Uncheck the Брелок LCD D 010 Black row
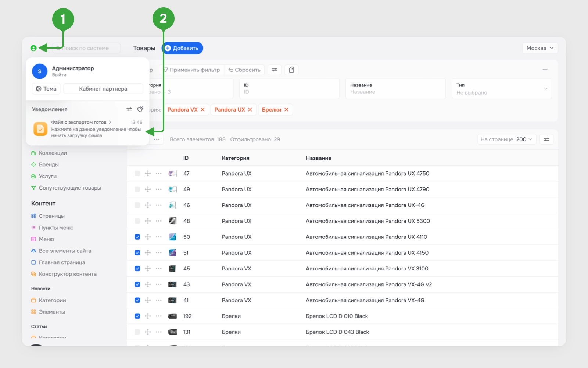588x368 pixels. coord(137,316)
